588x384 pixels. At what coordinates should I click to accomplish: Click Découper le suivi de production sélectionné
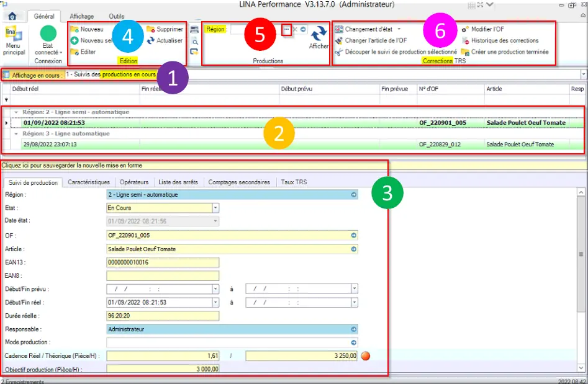[x=396, y=51]
